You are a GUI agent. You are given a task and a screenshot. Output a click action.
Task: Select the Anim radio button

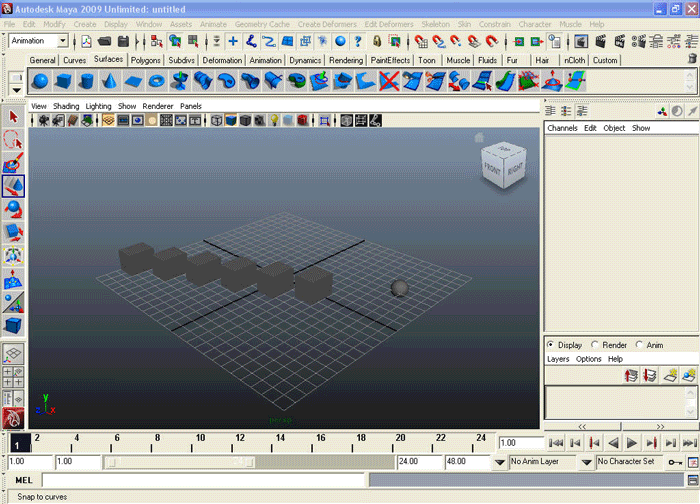(639, 345)
